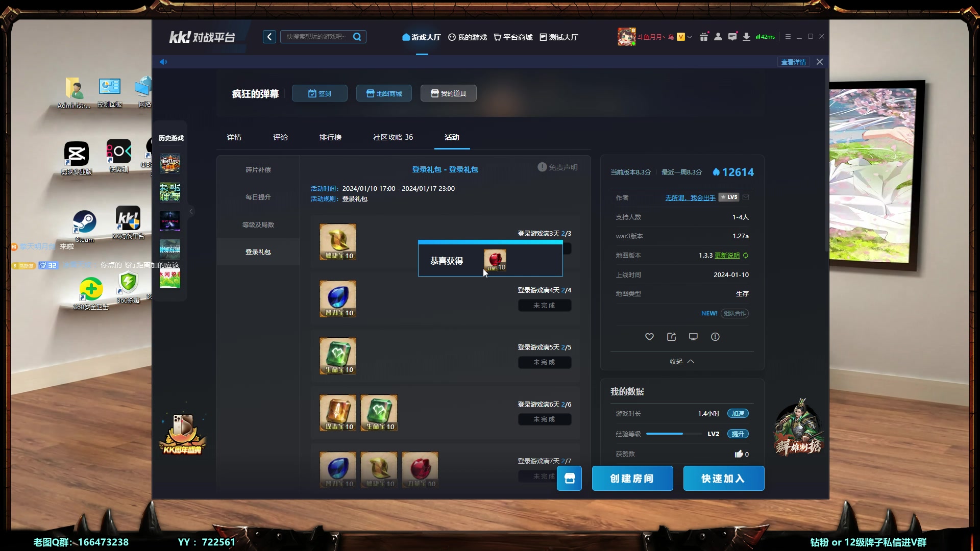This screenshot has height=551, width=980.
Task: Click the monitor display icon
Action: (x=693, y=337)
